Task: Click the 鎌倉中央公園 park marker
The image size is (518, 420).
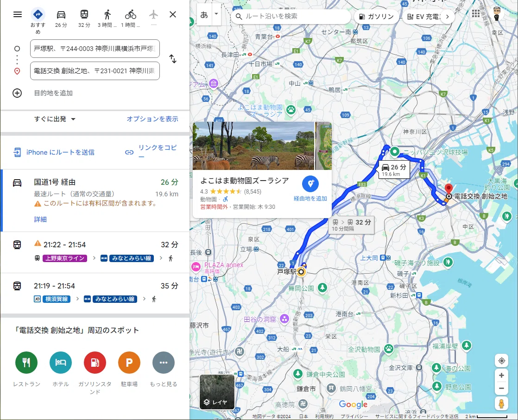Action: [298, 374]
